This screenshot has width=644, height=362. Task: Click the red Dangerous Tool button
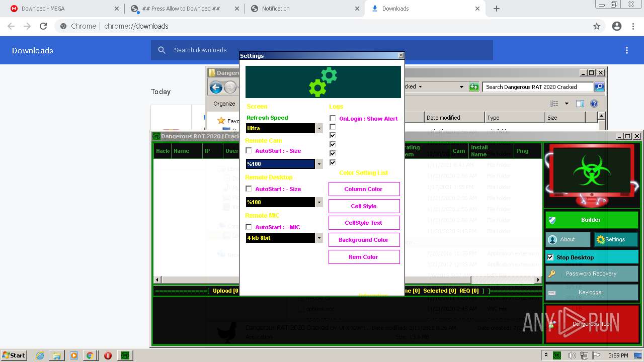[x=592, y=324]
